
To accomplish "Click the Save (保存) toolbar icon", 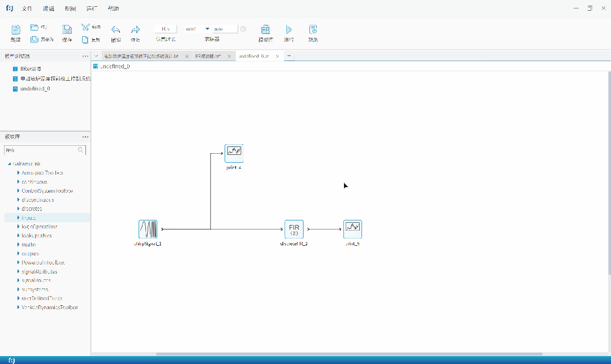I will point(67,30).
